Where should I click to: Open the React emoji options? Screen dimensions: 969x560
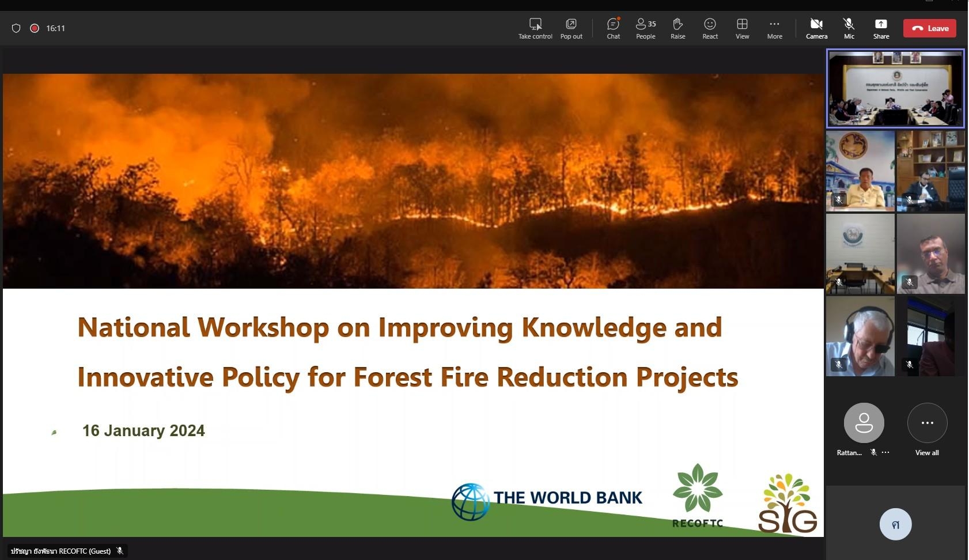point(710,24)
